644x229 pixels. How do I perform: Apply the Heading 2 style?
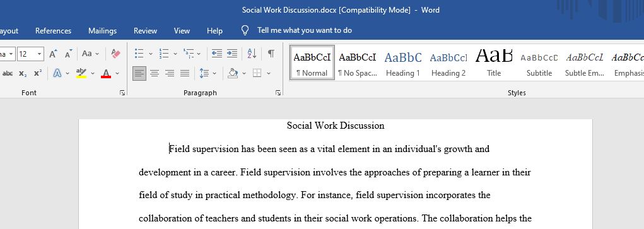click(448, 62)
